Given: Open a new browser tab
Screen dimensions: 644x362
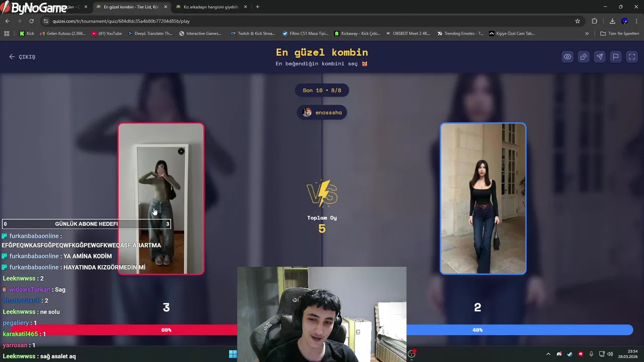Looking at the screenshot, I should click(x=258, y=7).
